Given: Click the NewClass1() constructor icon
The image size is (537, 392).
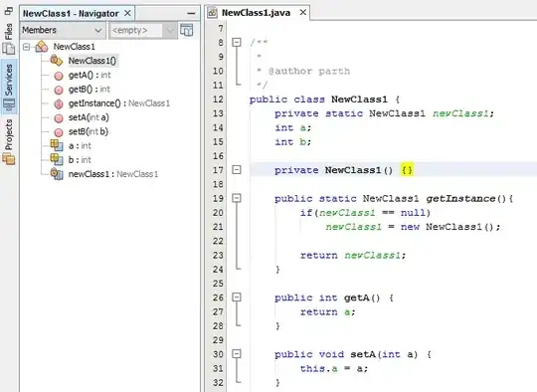Looking at the screenshot, I should 57,61.
